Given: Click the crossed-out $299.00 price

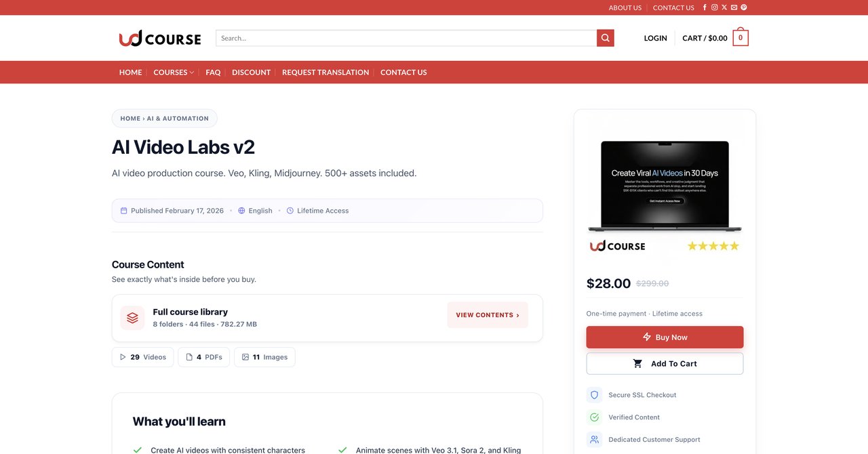Looking at the screenshot, I should 652,284.
